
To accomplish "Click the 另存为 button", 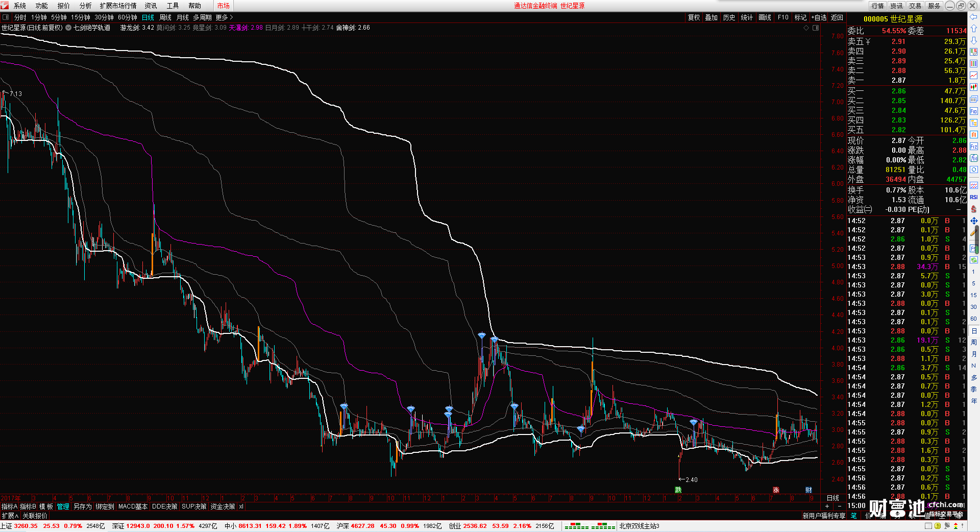I will pos(83,506).
